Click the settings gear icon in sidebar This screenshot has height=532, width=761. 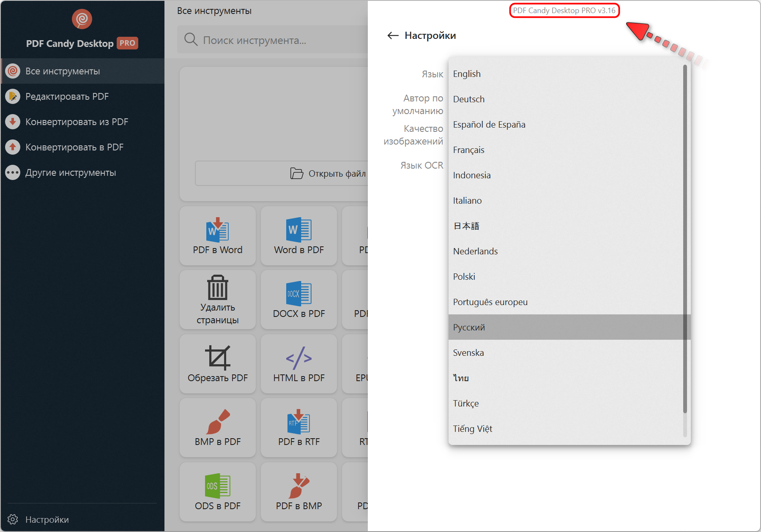point(13,519)
